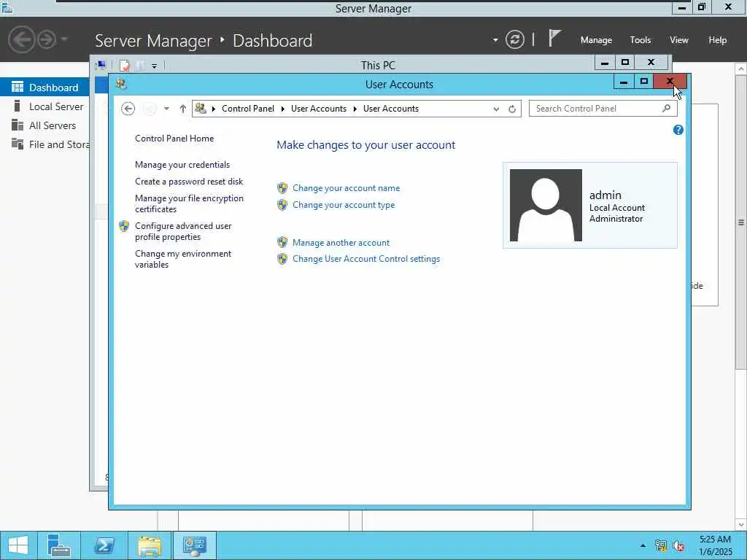Open Server Manager from the taskbar
Image resolution: width=747 pixels, height=560 pixels.
click(59, 545)
